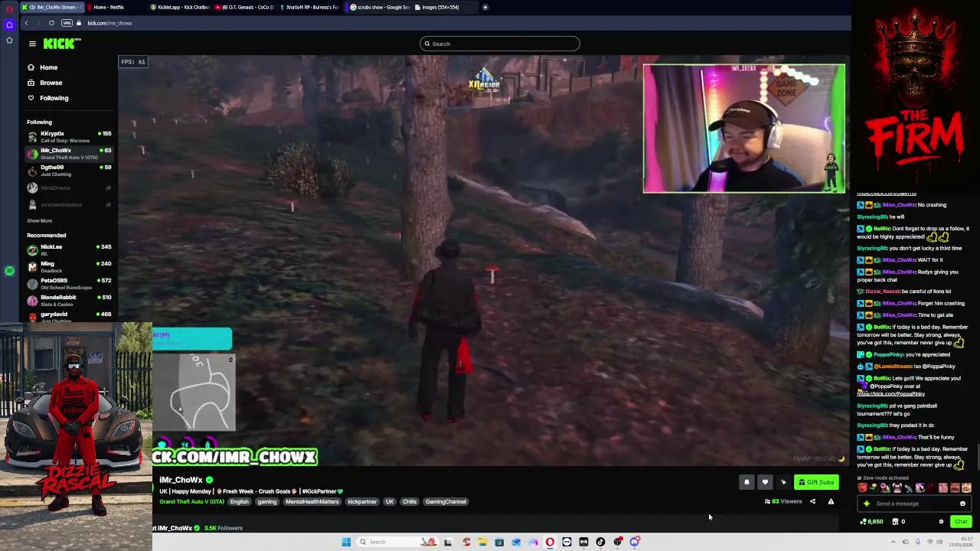The width and height of the screenshot is (980, 551).
Task: Click the browser back arrow
Action: click(x=26, y=23)
